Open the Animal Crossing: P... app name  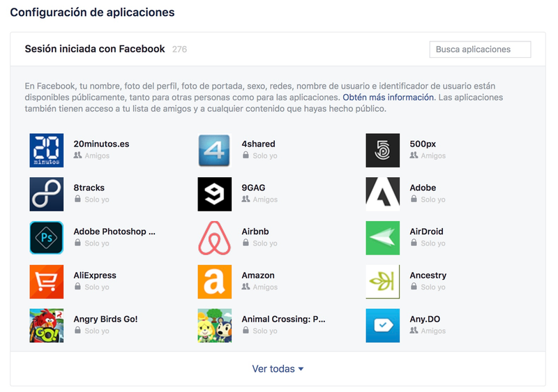(x=284, y=319)
